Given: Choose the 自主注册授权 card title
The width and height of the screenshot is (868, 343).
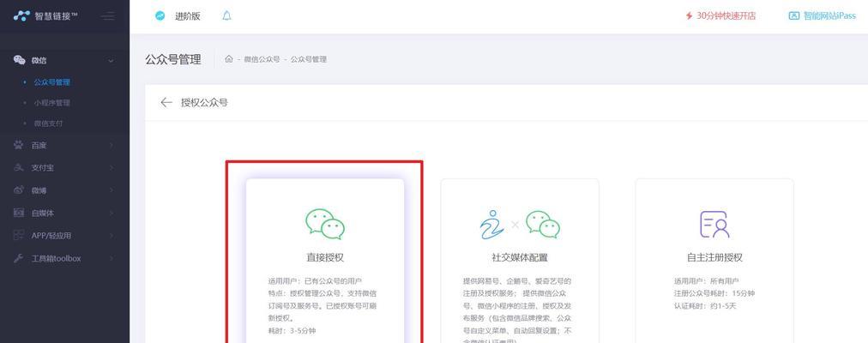Looking at the screenshot, I should (714, 258).
